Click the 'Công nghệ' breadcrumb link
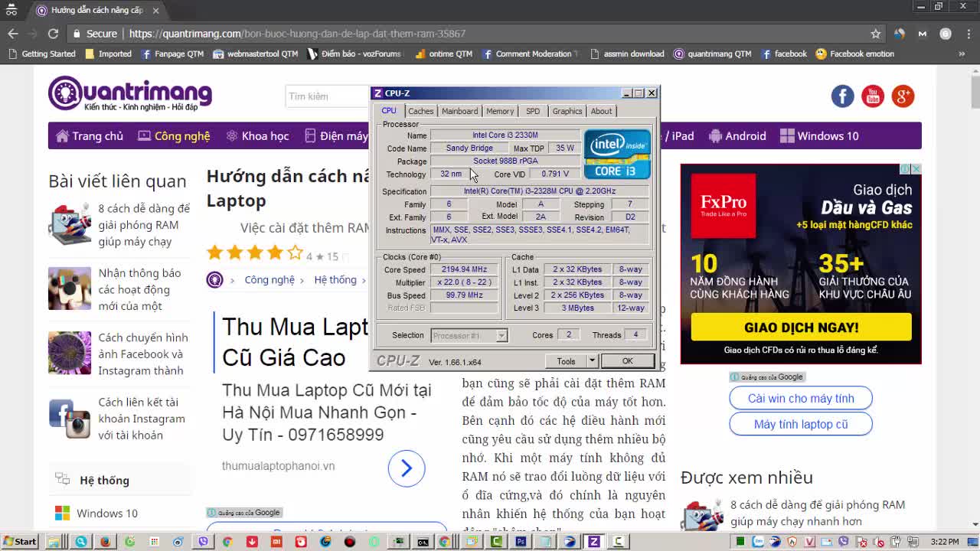The width and height of the screenshot is (980, 551). tap(269, 280)
